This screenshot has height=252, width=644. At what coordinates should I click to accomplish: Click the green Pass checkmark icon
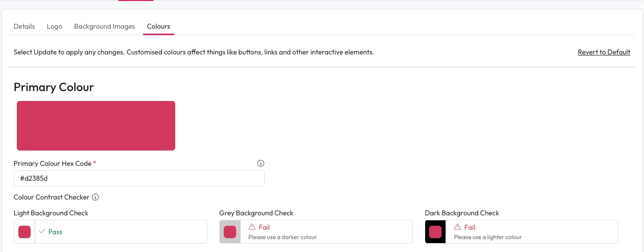click(x=42, y=232)
